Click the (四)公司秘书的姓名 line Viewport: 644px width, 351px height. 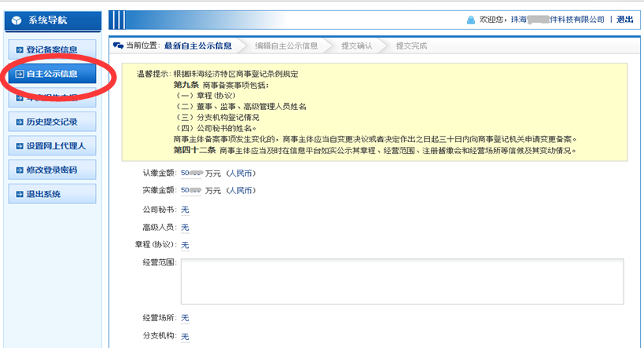[215, 128]
